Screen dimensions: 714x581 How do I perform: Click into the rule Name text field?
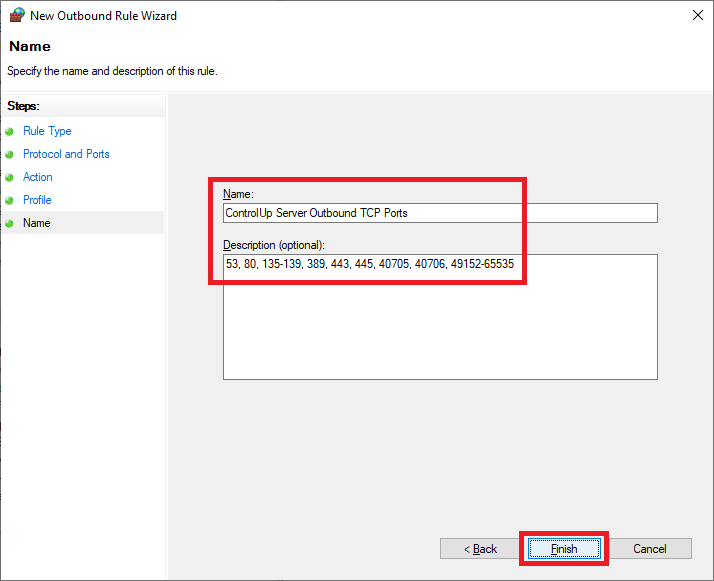coord(440,213)
